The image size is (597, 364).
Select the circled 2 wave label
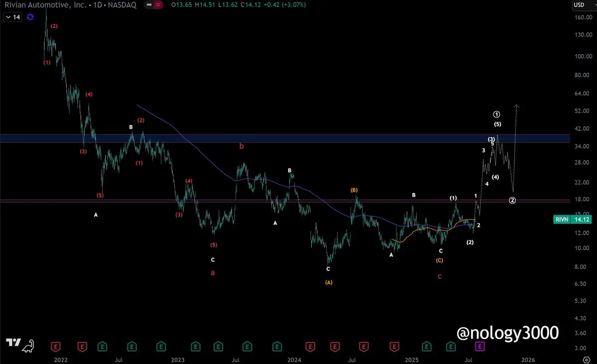click(512, 200)
